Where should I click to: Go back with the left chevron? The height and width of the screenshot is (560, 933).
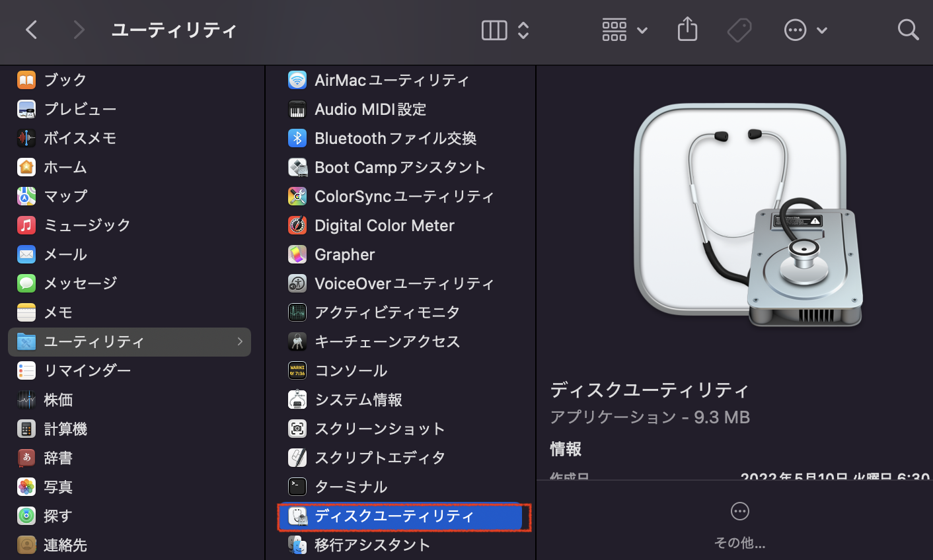click(x=31, y=30)
